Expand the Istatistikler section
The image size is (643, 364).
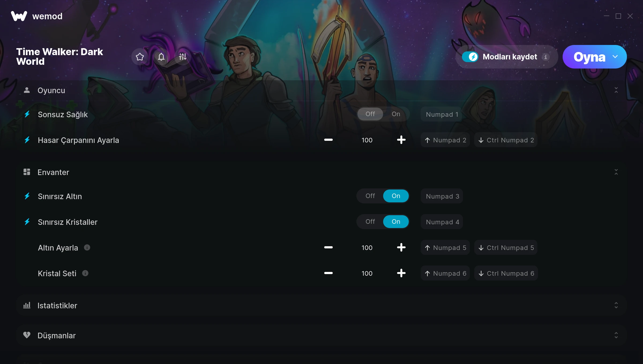click(x=616, y=305)
